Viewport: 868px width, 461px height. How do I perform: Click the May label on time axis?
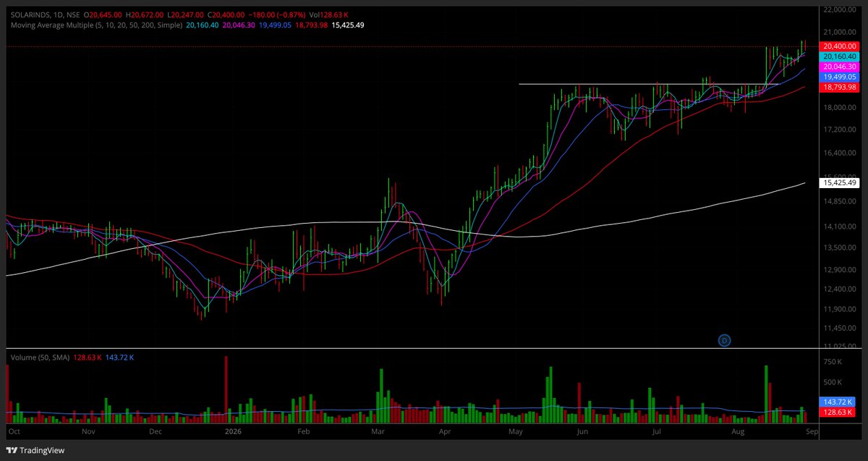[516, 431]
